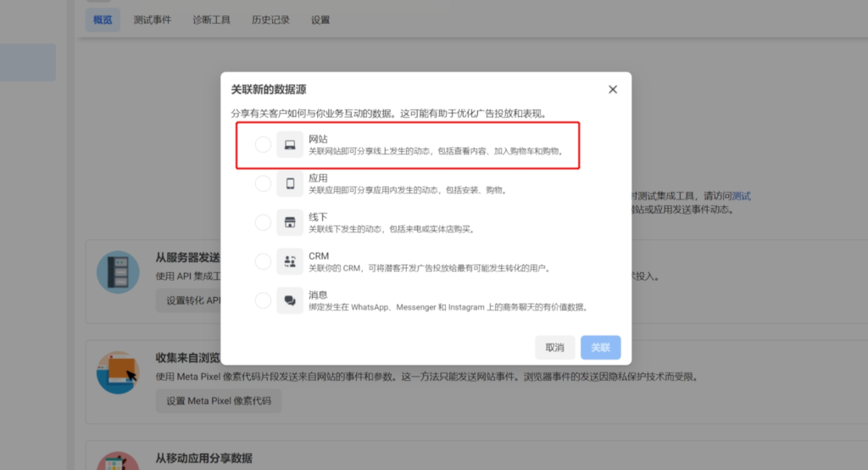Click the 应用 option title

(x=318, y=178)
